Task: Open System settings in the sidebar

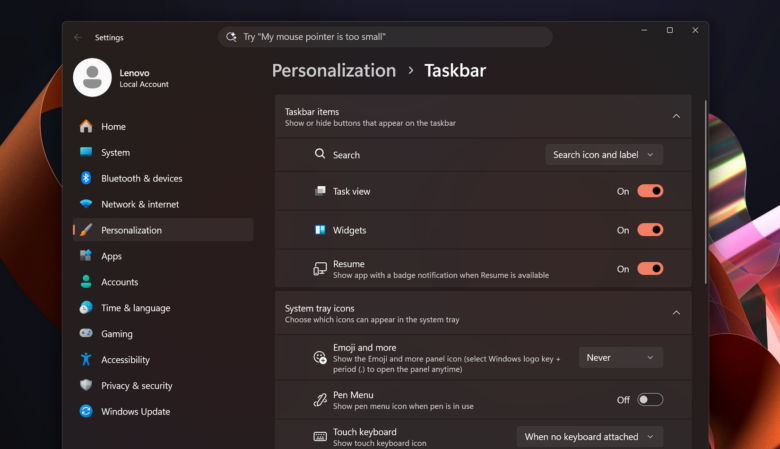Action: point(163,152)
